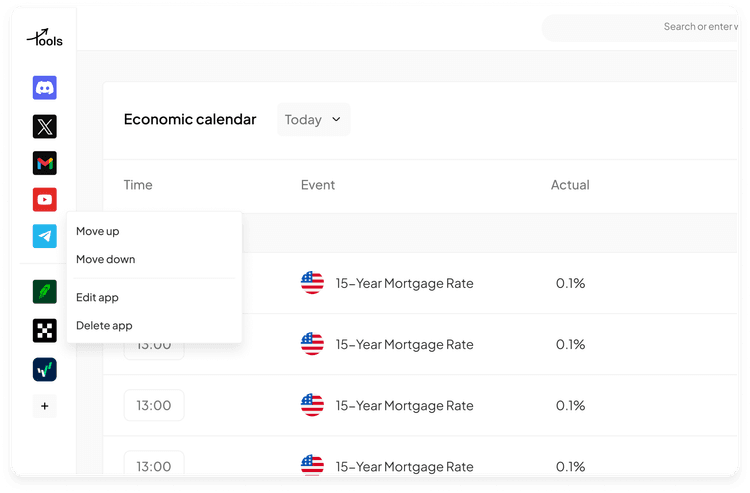
Task: Click the plus button to add app
Action: (44, 406)
